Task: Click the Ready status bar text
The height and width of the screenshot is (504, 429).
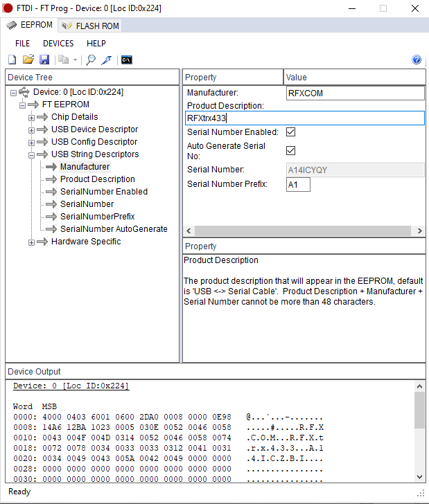Action: tap(19, 492)
